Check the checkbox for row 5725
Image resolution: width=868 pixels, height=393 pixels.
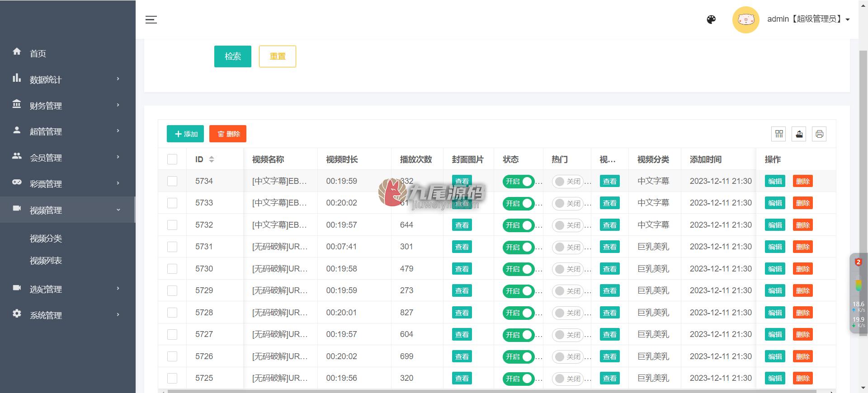(172, 378)
